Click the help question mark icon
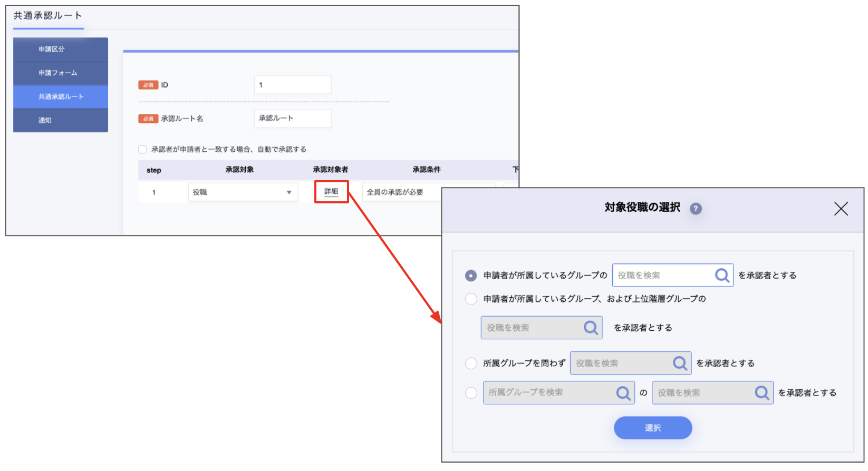Image resolution: width=868 pixels, height=471 pixels. click(x=696, y=209)
